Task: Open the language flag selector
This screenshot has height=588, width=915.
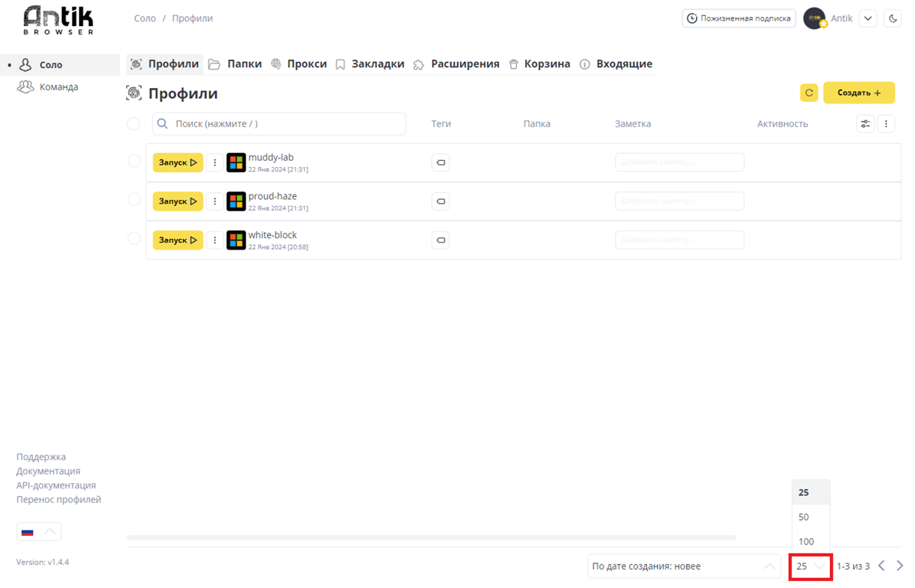Action: (38, 531)
